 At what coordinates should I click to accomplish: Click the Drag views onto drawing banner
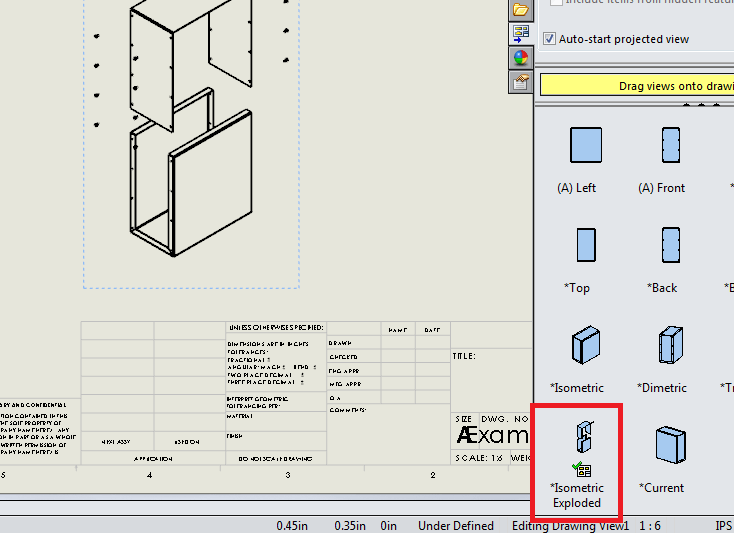pos(637,86)
